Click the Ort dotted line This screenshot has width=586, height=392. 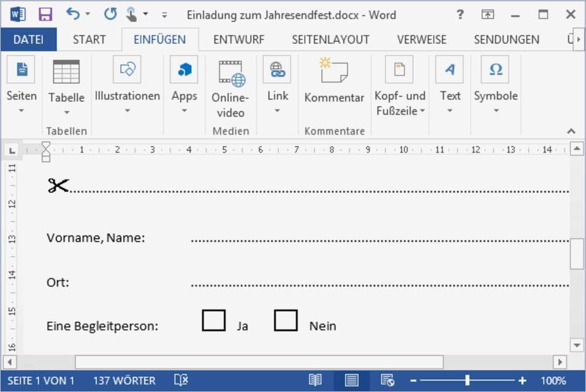(380, 285)
